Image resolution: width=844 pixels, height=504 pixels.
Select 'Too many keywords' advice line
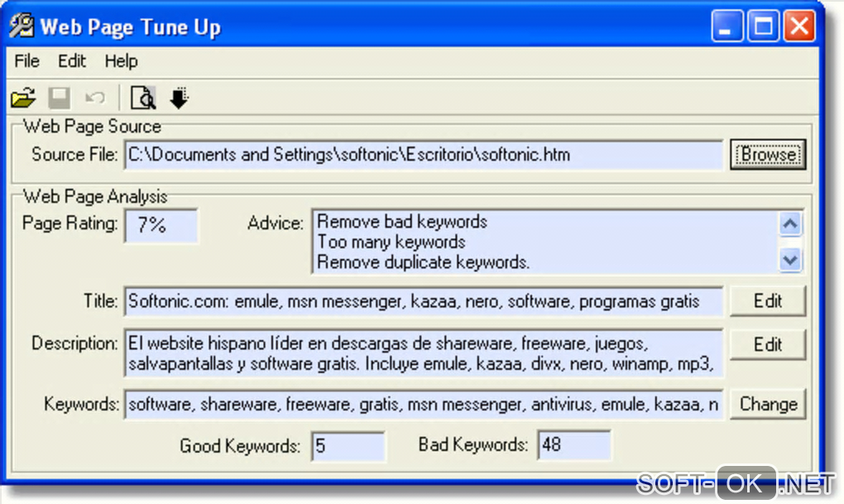pos(391,242)
